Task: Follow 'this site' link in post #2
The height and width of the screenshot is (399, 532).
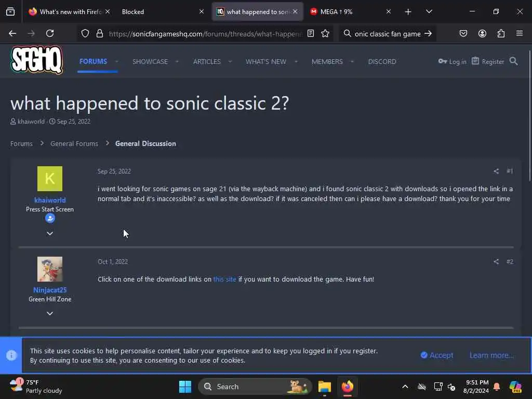Action: (x=224, y=279)
